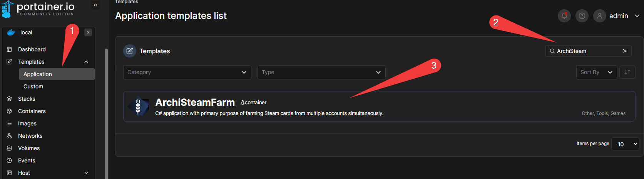644x179 pixels.
Task: Open the Sort By dropdown
Action: (x=596, y=72)
